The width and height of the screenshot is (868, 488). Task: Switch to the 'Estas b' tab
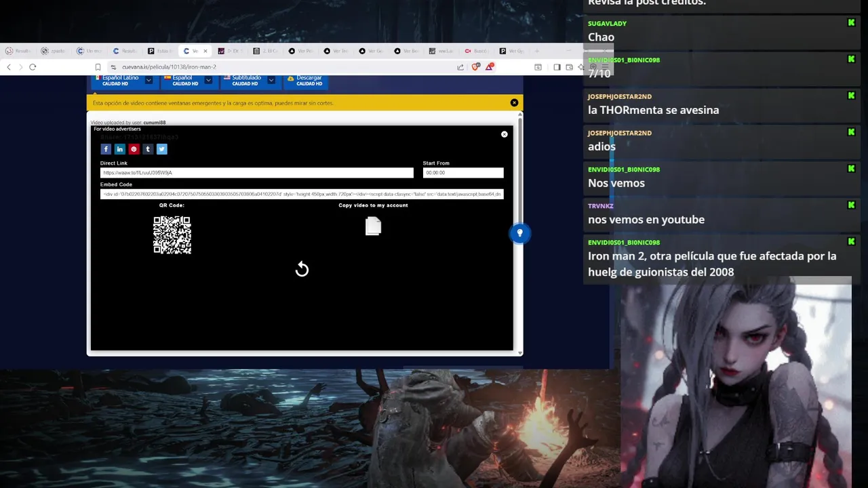[x=161, y=51]
